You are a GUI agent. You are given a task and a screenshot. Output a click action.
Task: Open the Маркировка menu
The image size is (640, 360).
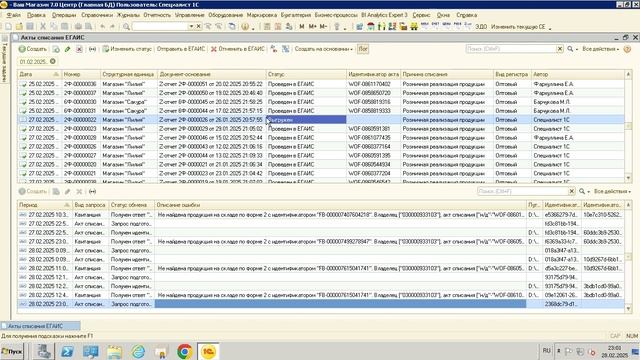coord(262,15)
